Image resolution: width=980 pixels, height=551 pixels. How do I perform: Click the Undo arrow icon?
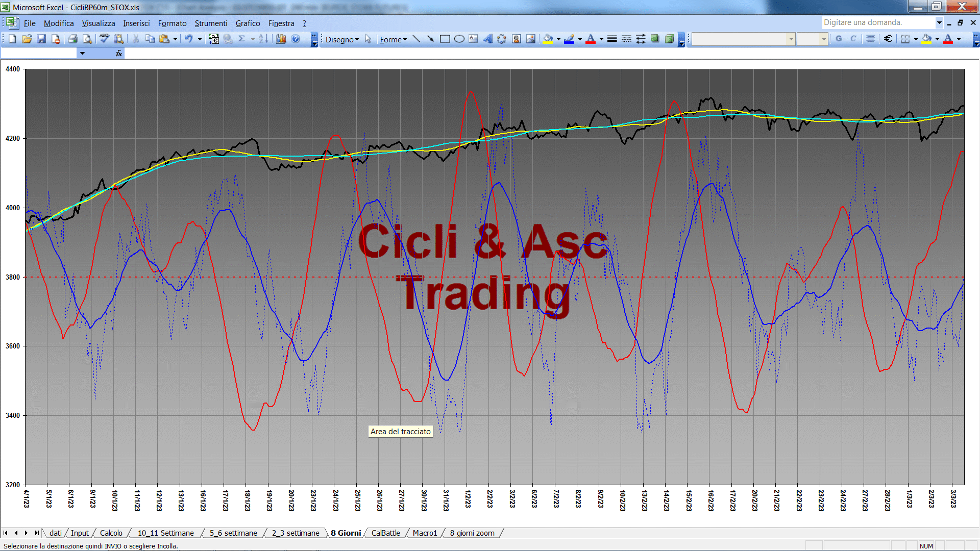(188, 39)
